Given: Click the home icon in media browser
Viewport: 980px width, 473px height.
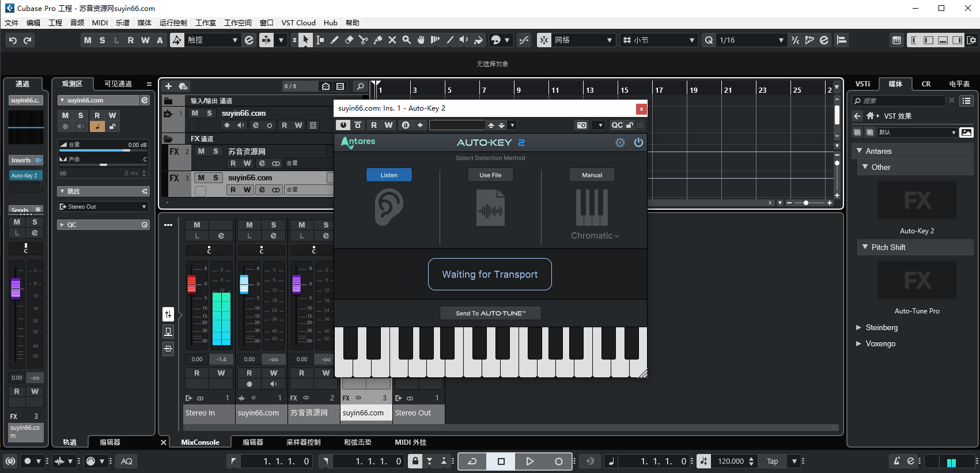Looking at the screenshot, I should (870, 116).
